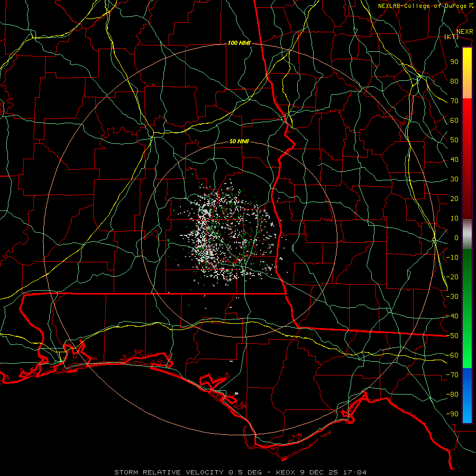Click the positive "40" scale value
This screenshot has width=476, height=476.
point(454,160)
